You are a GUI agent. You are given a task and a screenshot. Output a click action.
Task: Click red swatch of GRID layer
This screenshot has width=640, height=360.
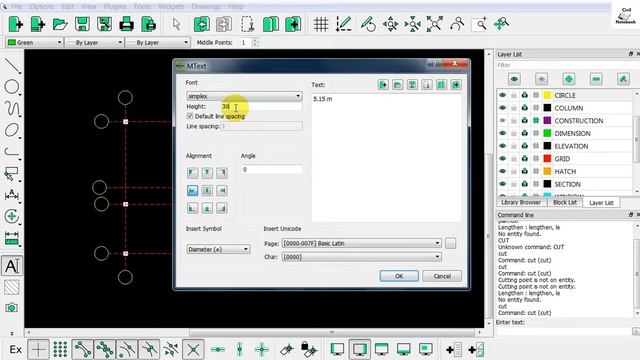click(547, 158)
